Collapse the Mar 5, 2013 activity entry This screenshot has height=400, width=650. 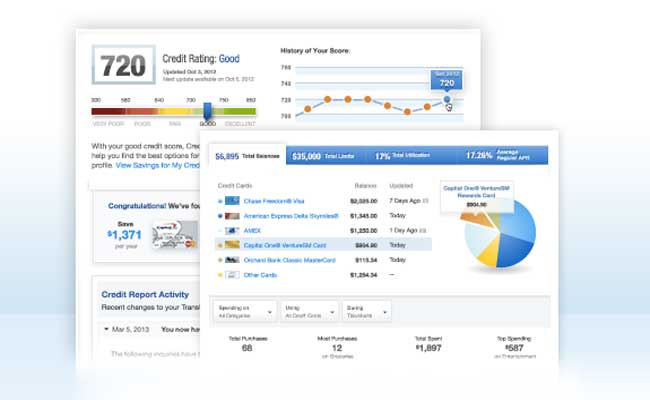[x=106, y=329]
